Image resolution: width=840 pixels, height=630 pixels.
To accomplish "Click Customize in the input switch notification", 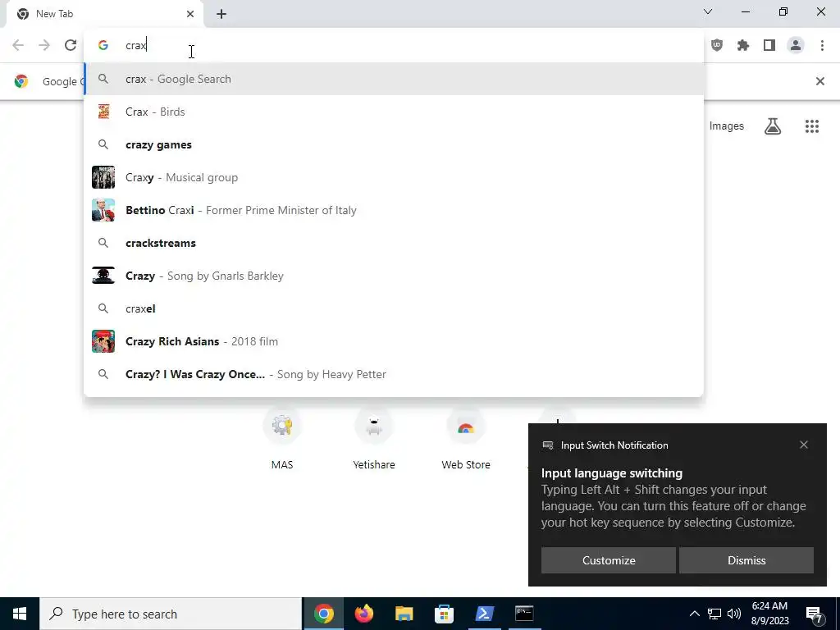I will click(609, 559).
